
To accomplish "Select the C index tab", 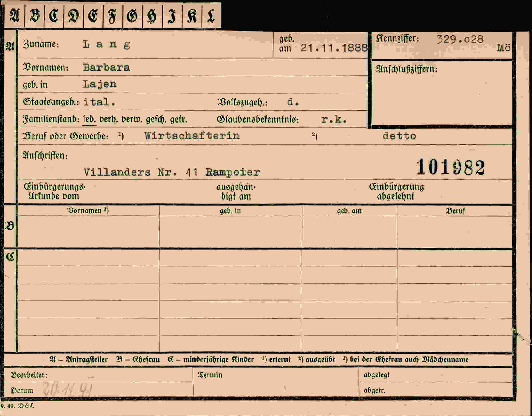I will coord(54,16).
